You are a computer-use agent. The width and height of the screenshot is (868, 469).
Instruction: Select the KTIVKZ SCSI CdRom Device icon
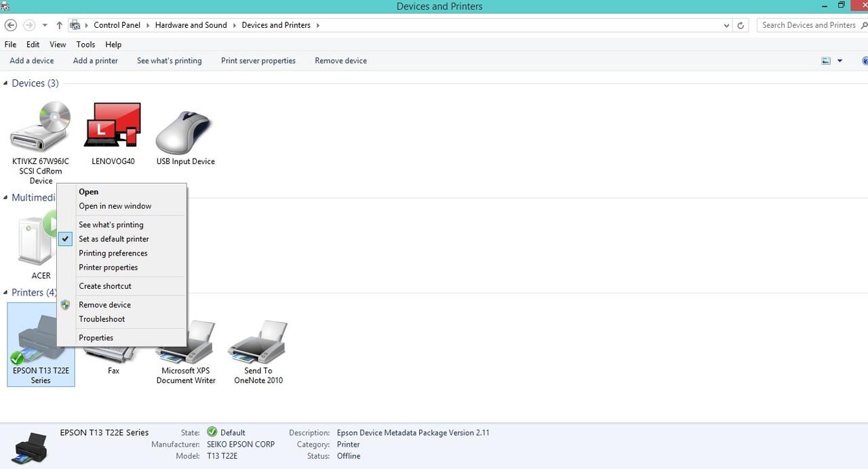(x=41, y=127)
